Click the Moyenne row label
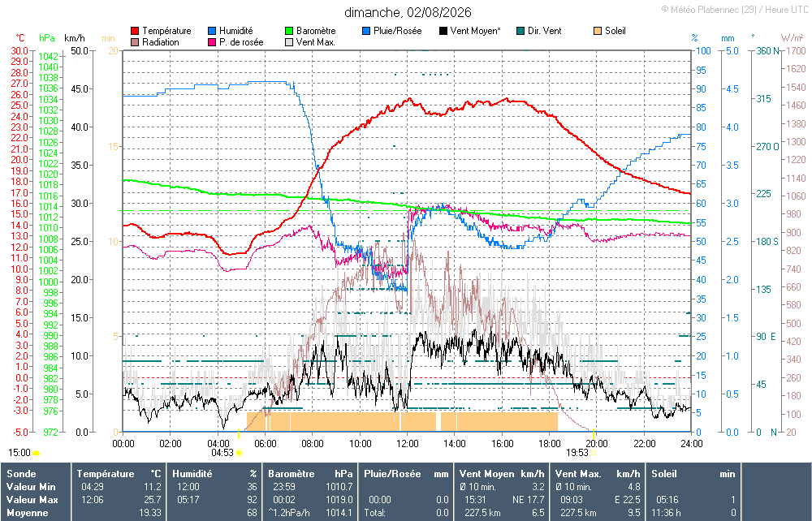 [x=27, y=513]
